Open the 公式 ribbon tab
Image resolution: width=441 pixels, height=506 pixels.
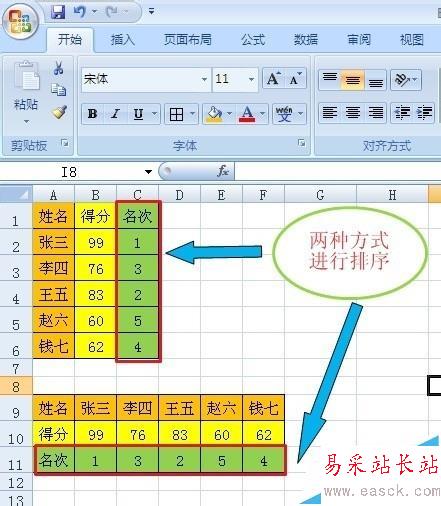coord(253,40)
